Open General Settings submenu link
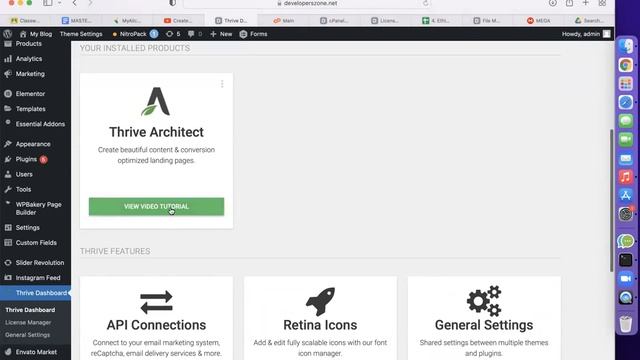The image size is (640, 360). (27, 335)
